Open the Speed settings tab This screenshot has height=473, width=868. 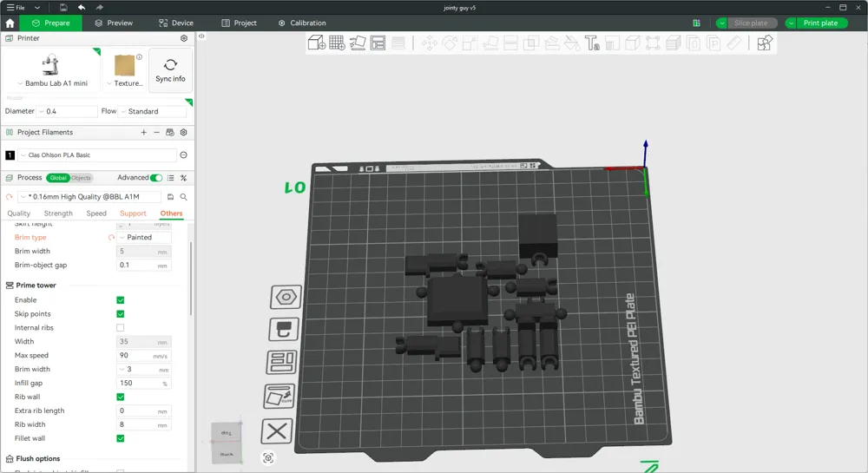(96, 214)
